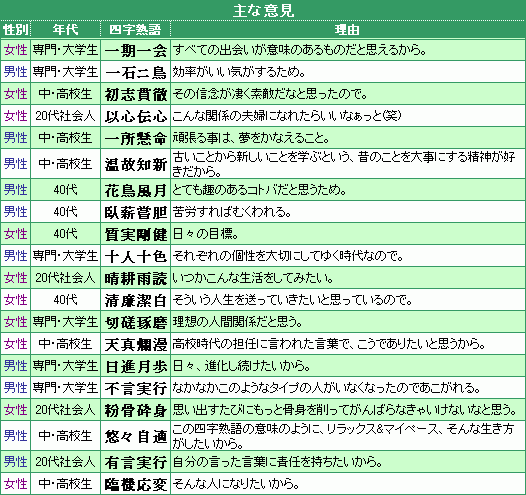Click 40代 in the 清廉潔白 row
The width and height of the screenshot is (526, 495).
pyautogui.click(x=65, y=300)
